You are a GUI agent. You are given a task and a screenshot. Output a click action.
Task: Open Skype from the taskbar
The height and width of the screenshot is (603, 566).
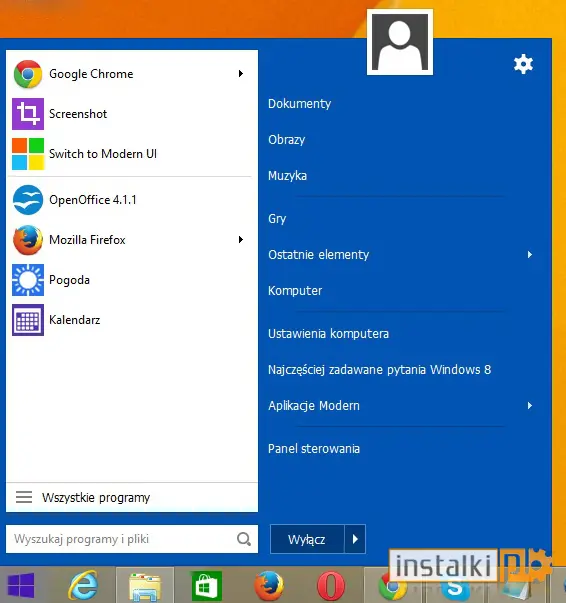click(x=455, y=589)
